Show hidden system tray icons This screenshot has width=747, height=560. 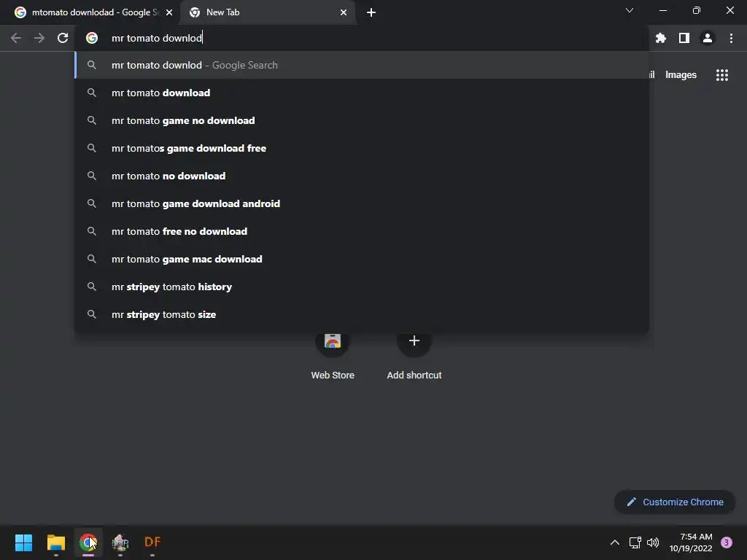(614, 542)
